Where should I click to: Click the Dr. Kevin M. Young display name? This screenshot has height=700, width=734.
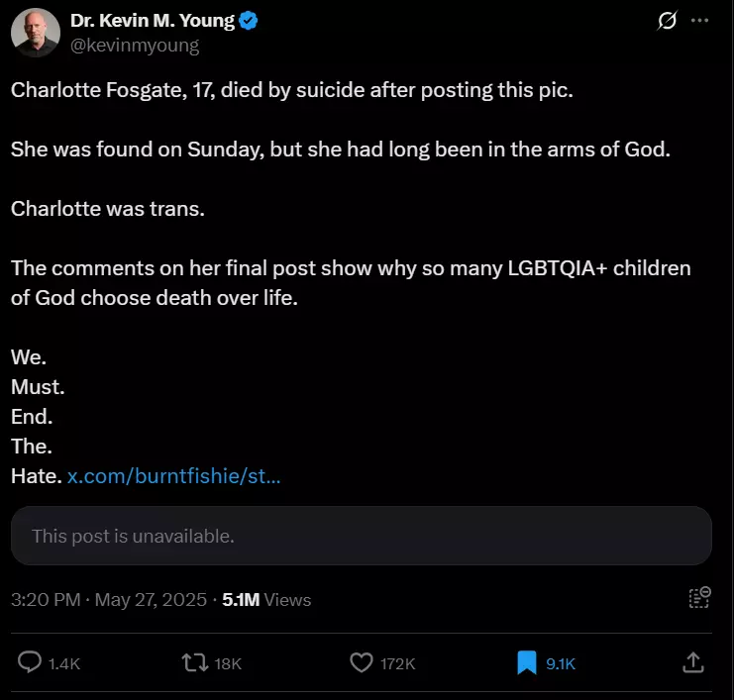(x=151, y=21)
